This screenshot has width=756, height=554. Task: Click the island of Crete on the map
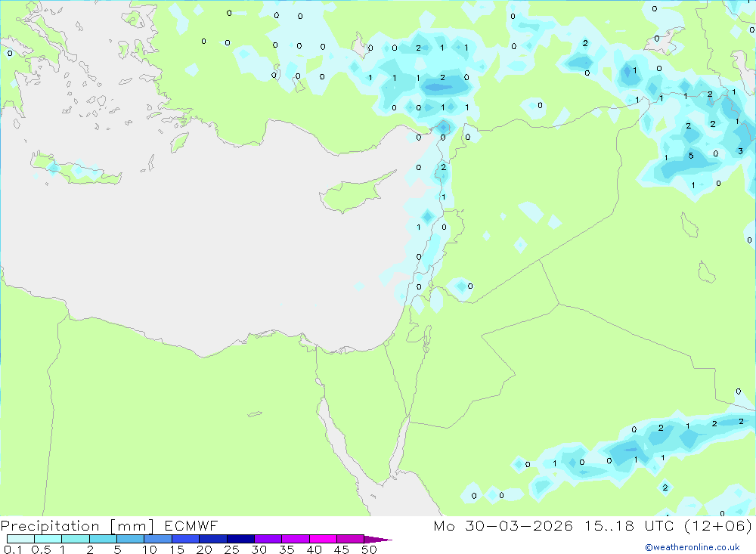pyautogui.click(x=76, y=169)
